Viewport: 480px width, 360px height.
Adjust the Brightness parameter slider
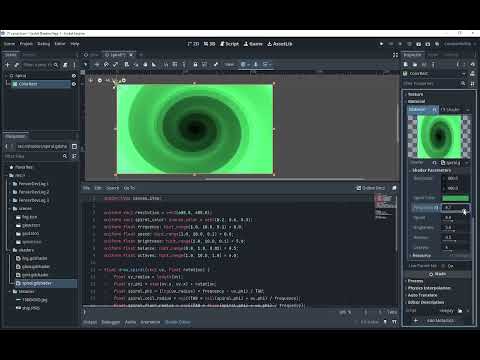pyautogui.click(x=455, y=228)
